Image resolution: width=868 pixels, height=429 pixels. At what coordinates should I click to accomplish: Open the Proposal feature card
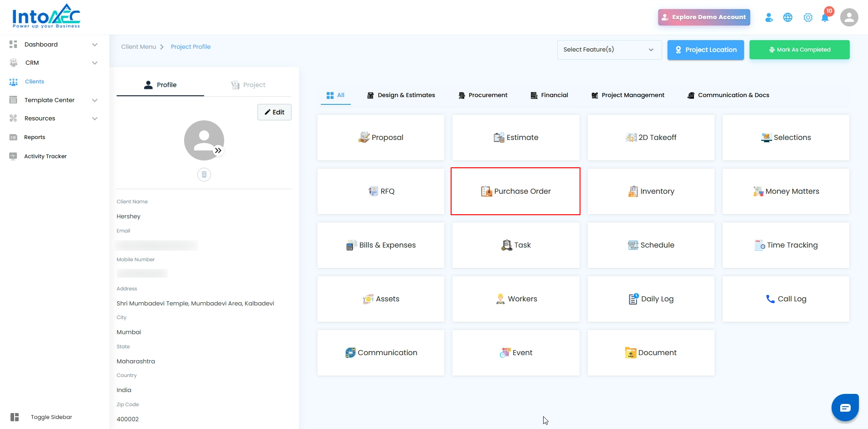[381, 138]
